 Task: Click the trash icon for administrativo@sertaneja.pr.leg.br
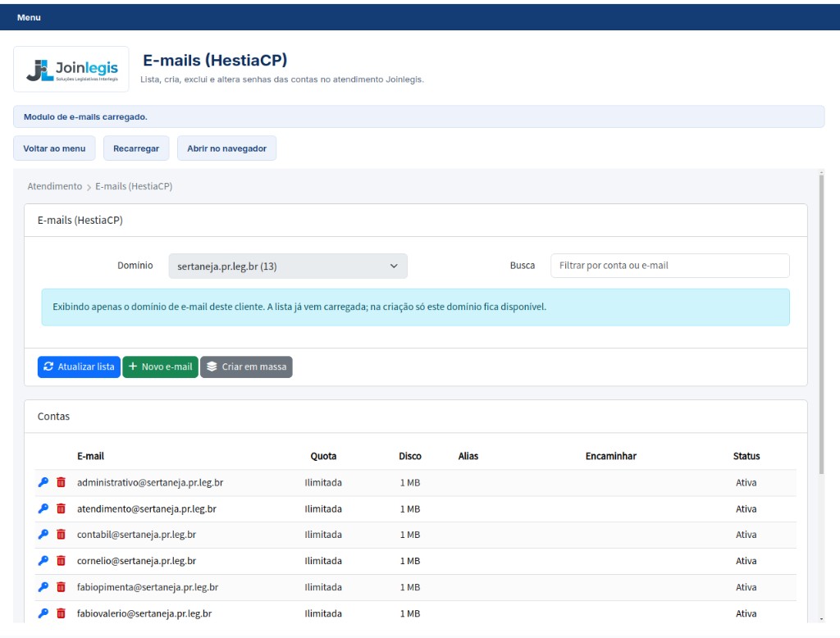click(61, 482)
